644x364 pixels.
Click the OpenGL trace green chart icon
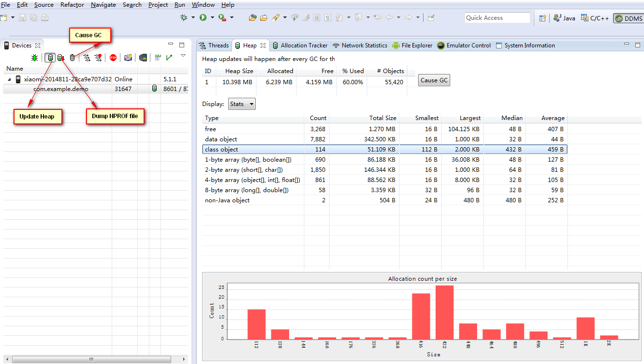pos(169,58)
